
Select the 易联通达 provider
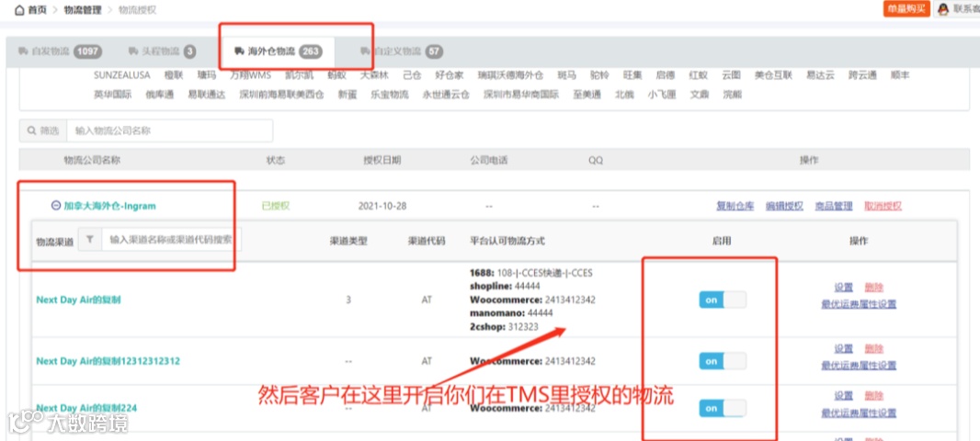pos(206,95)
